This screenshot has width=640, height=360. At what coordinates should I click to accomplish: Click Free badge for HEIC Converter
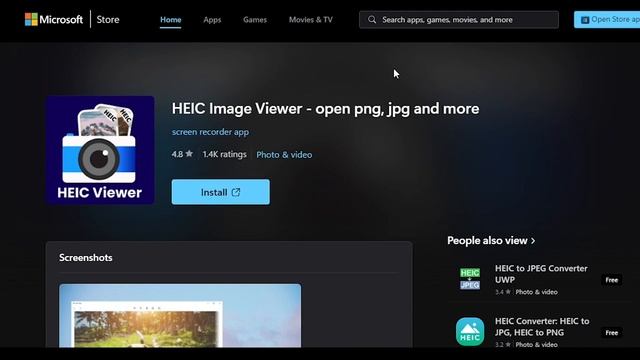(x=611, y=333)
